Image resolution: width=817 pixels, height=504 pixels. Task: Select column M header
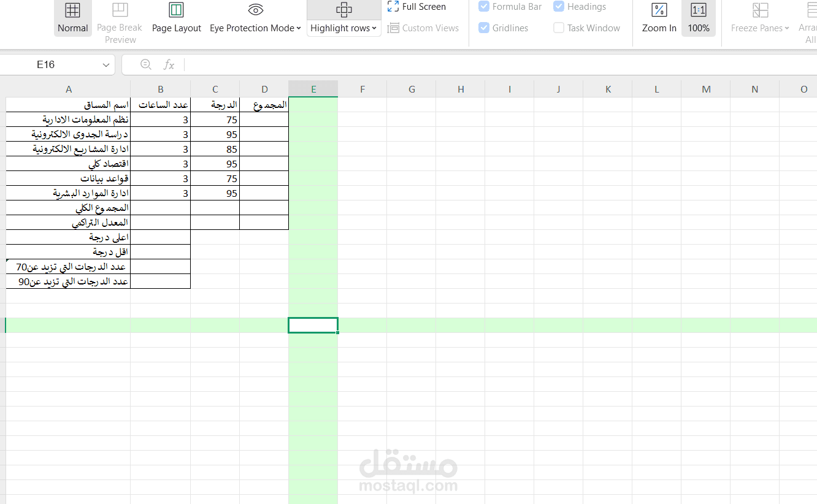[x=706, y=89]
